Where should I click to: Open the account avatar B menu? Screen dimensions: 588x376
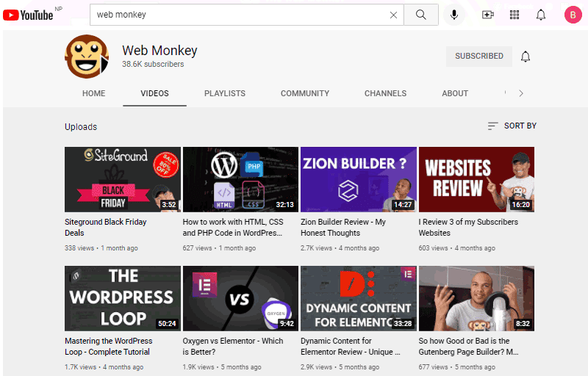[x=573, y=15]
